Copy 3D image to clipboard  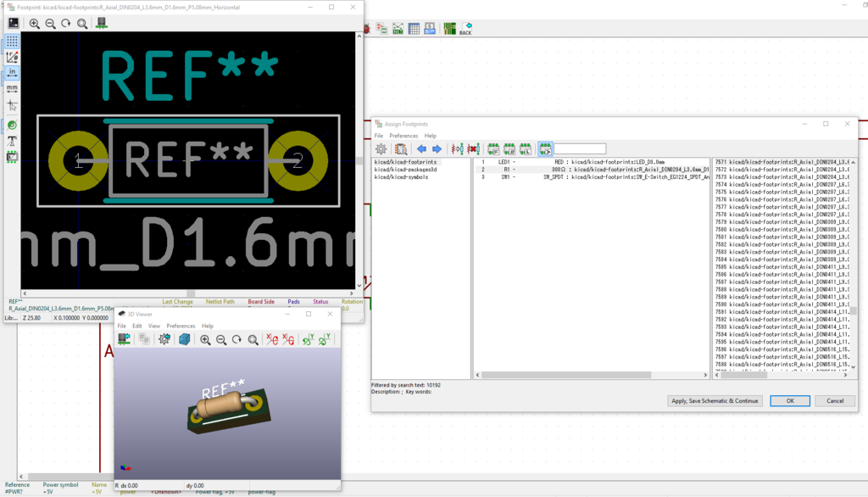coord(144,339)
